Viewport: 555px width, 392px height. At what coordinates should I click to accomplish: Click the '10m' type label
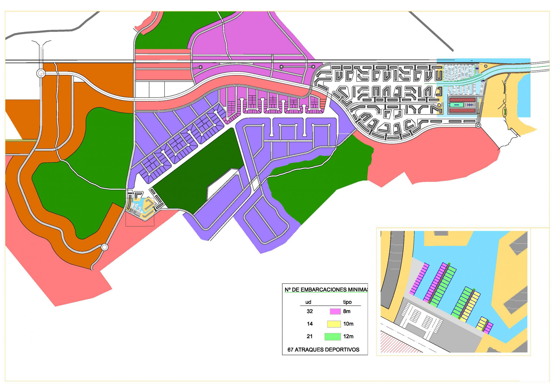point(348,324)
